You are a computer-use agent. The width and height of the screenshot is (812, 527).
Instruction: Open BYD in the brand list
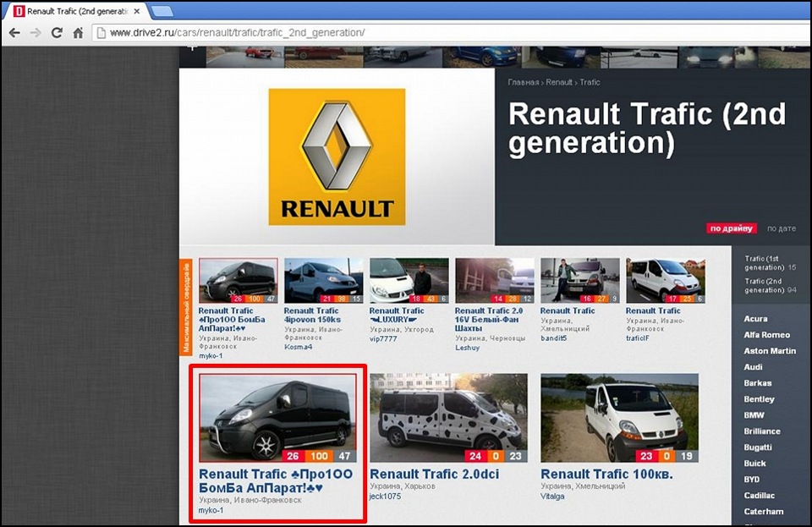[x=751, y=480]
